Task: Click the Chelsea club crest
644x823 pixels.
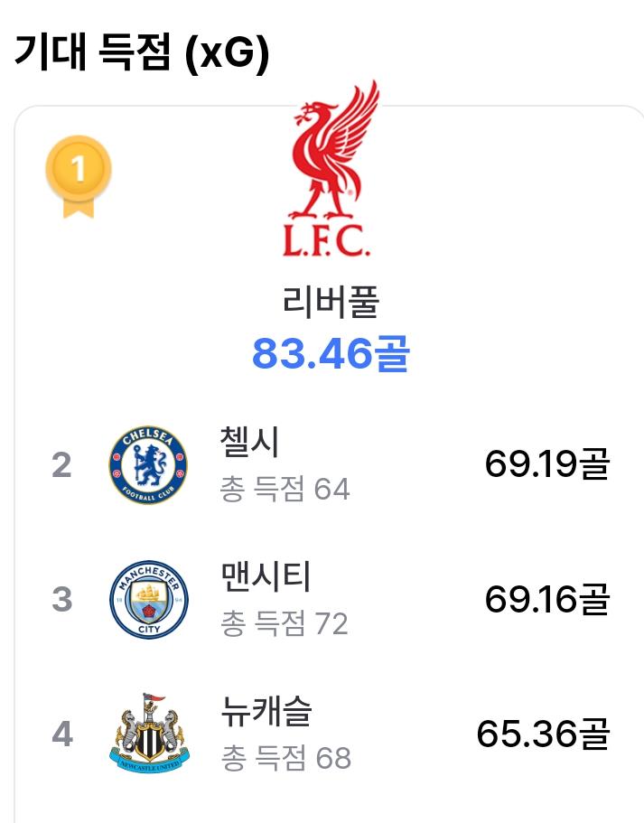Action: (148, 465)
